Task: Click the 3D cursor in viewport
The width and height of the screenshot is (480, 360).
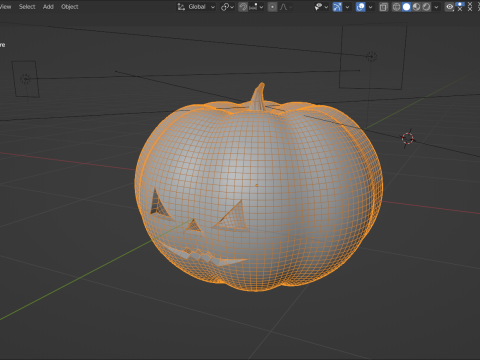Action: tap(407, 138)
